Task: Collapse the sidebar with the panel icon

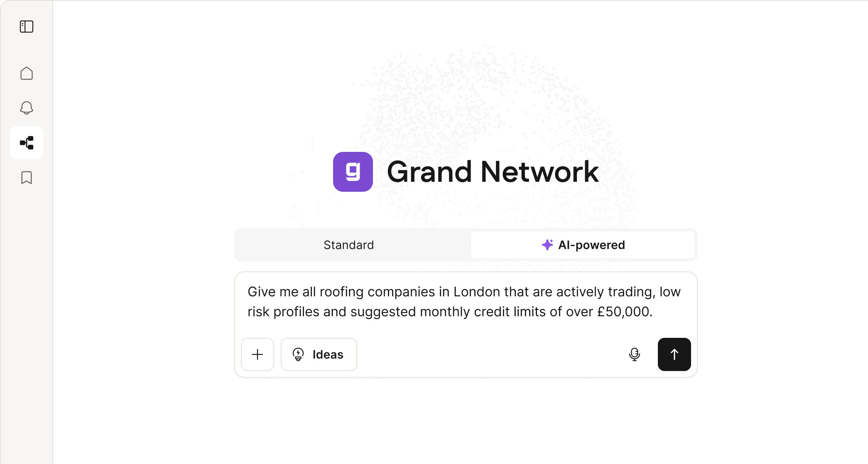Action: [27, 27]
